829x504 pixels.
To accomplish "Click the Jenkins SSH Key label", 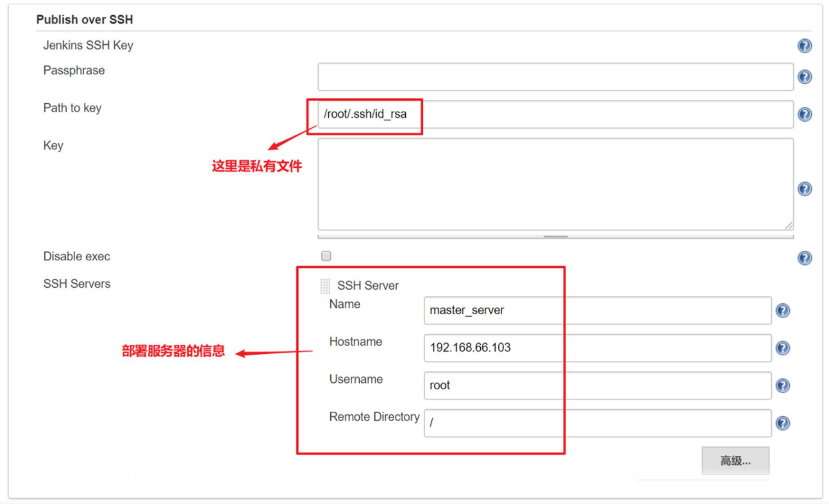I will point(88,46).
